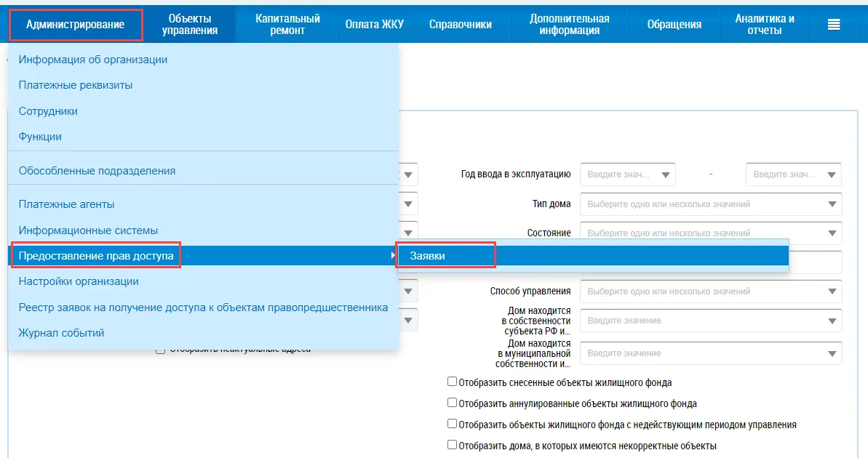Enable Отобразить аннулированные объекты жилищного фонда

tap(452, 403)
